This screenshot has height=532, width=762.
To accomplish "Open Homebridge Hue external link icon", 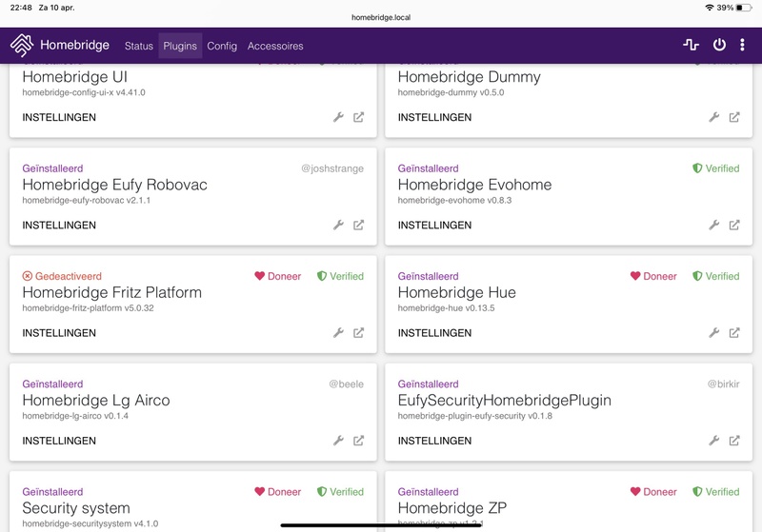I will pos(734,332).
